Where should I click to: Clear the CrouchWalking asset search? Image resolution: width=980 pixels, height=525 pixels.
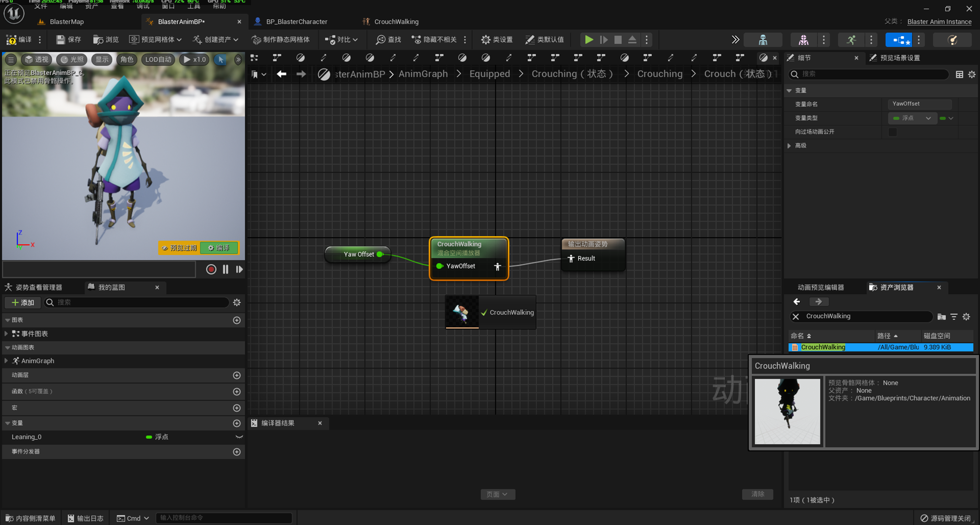(x=796, y=316)
